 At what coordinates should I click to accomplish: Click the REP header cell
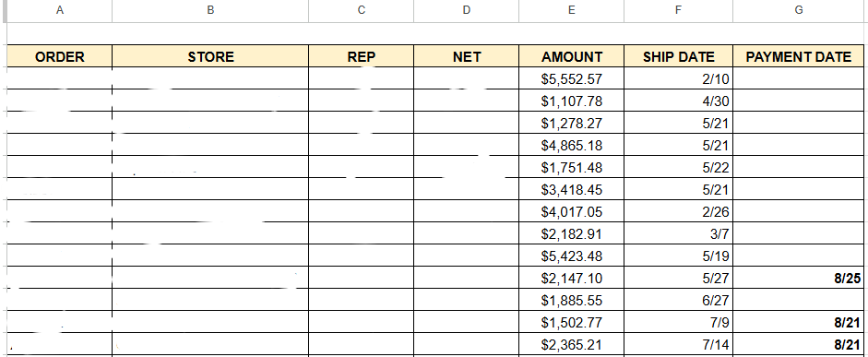point(361,56)
